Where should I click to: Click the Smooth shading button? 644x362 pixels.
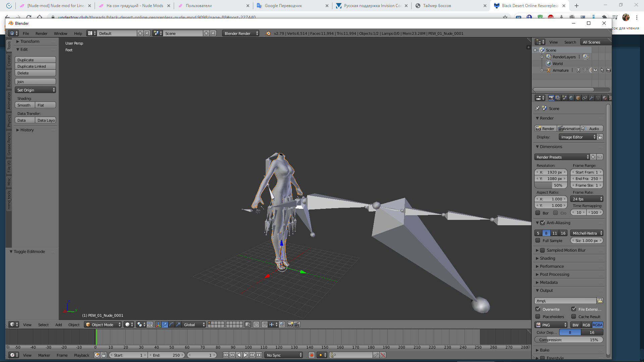[24, 105]
